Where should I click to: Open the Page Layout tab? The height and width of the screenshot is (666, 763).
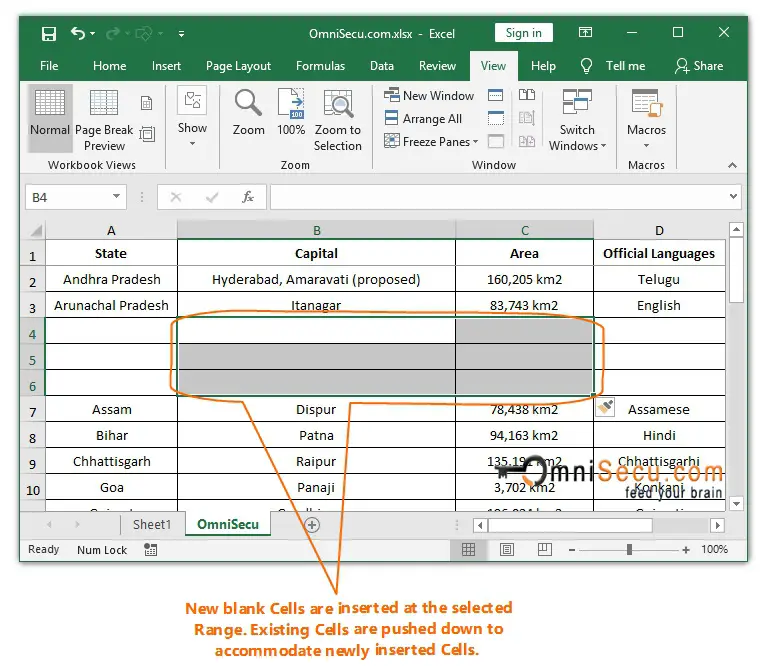pyautogui.click(x=238, y=66)
